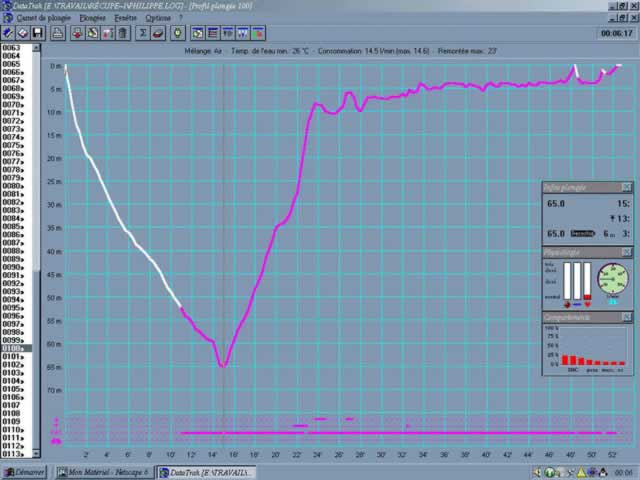The image size is (640, 480).
Task: Open the question mark help menu
Action: point(180,18)
